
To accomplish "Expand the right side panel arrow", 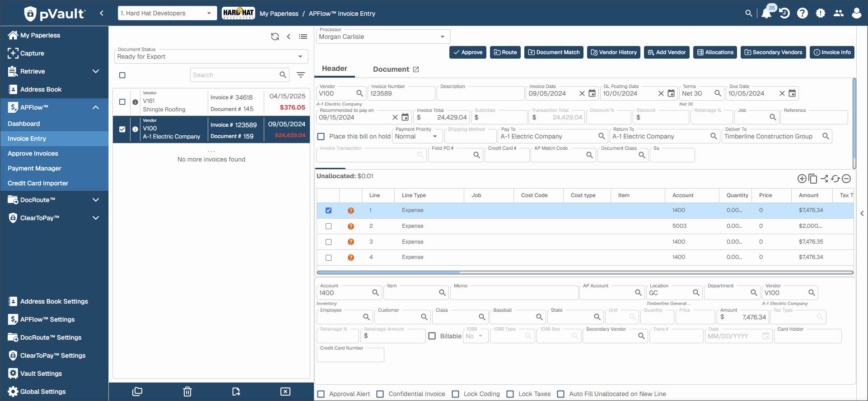I will click(862, 213).
